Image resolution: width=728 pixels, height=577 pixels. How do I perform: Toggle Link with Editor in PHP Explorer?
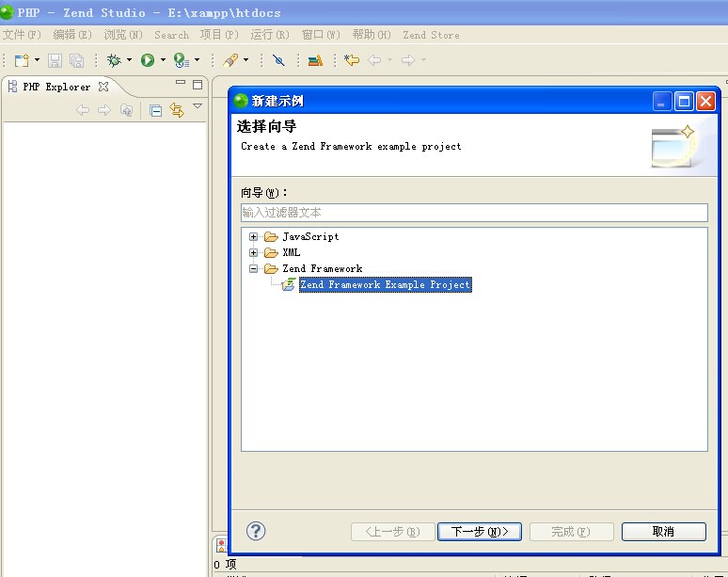[176, 111]
